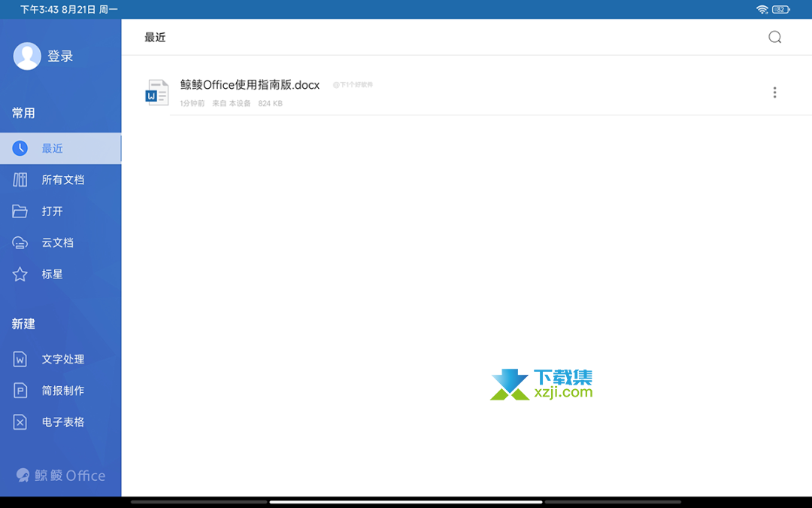Click the 云文档 cloud icon

click(x=20, y=242)
